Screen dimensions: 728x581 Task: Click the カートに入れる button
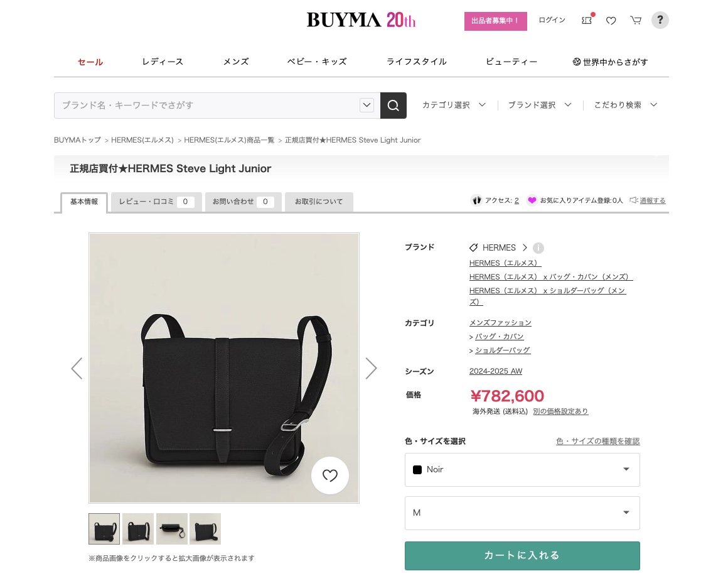pyautogui.click(x=522, y=555)
